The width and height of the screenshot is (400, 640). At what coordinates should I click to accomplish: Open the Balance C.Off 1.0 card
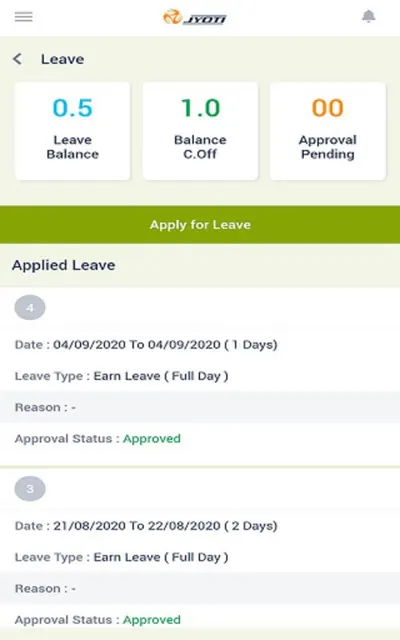click(x=200, y=131)
